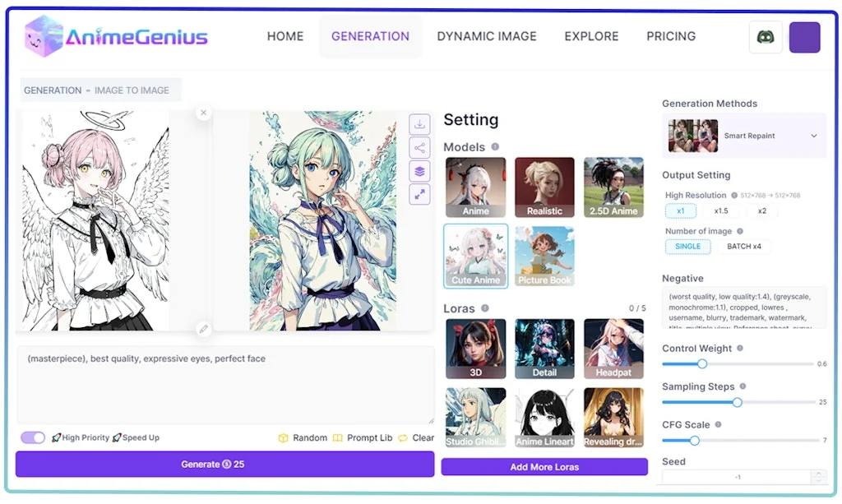Screen dimensions: 842x504
Task: Expand the image to full view
Action: coord(420,194)
